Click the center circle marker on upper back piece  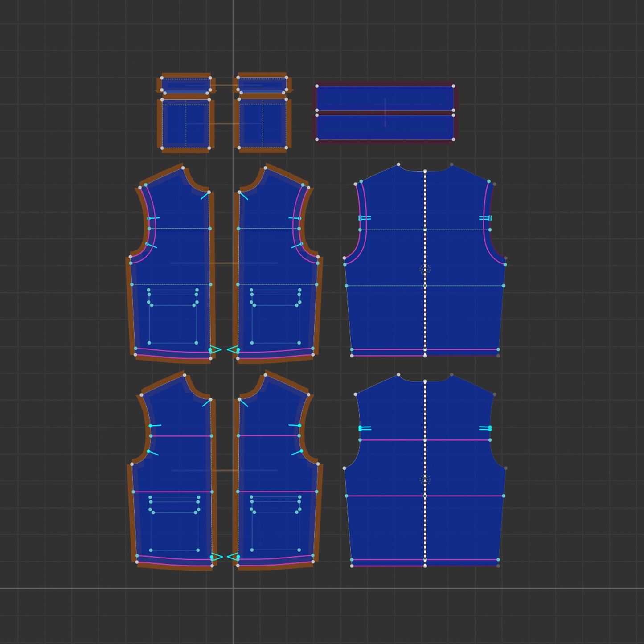(x=425, y=269)
